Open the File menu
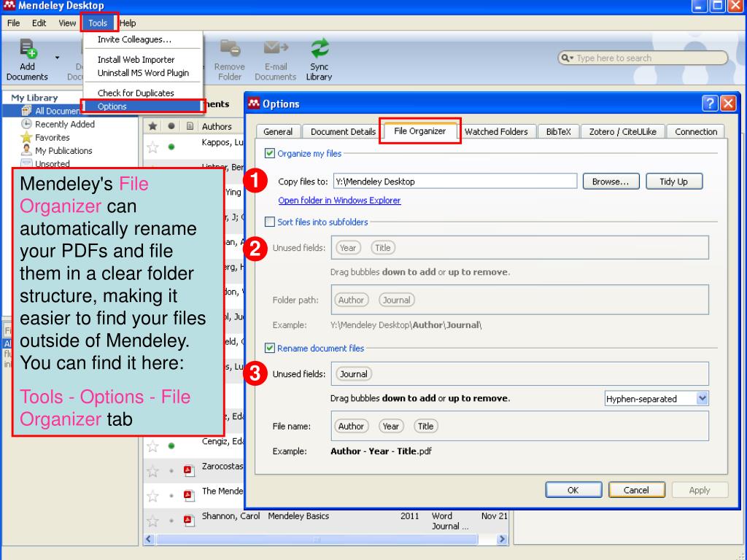 (x=13, y=23)
